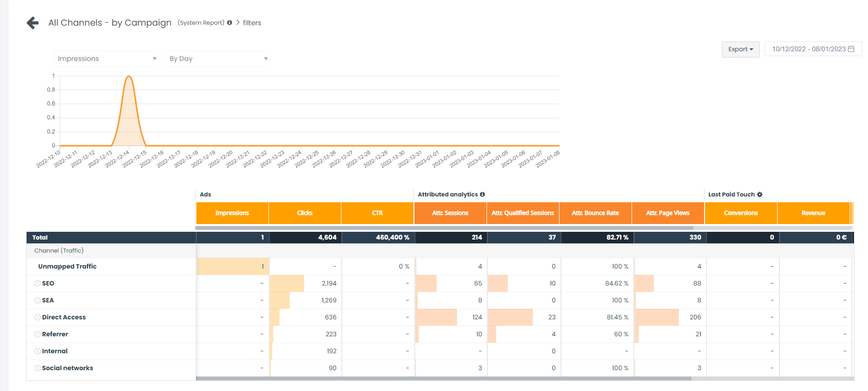The height and width of the screenshot is (391, 868).
Task: Expand the Referrer channel row
Action: point(37,334)
